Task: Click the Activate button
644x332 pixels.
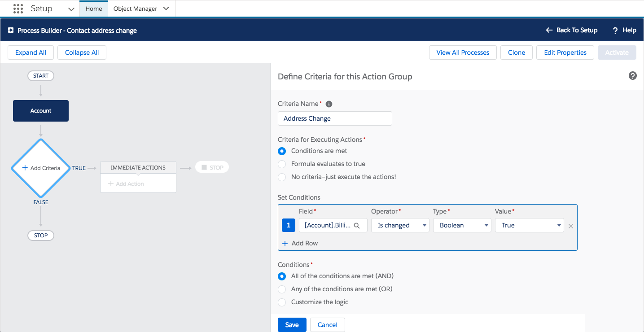Action: point(617,52)
